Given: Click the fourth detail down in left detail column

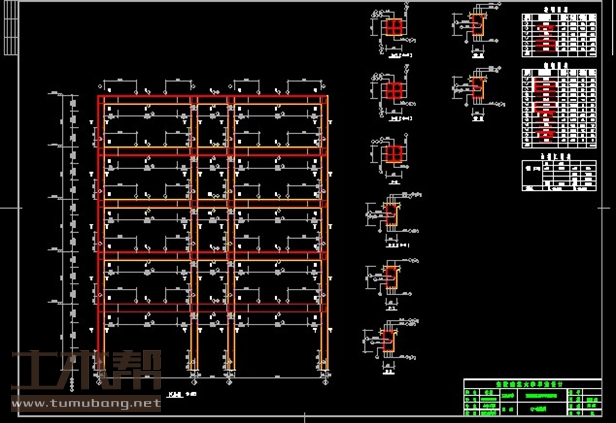Looking at the screenshot, I should [395, 215].
